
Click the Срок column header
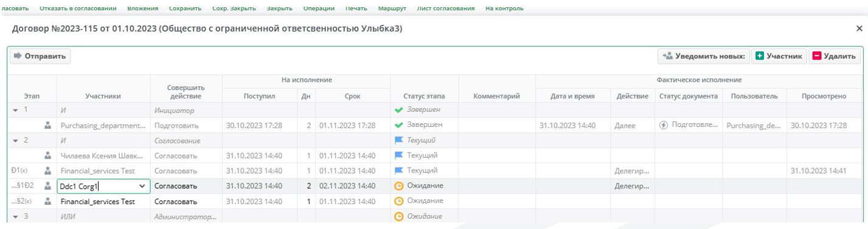coord(352,96)
